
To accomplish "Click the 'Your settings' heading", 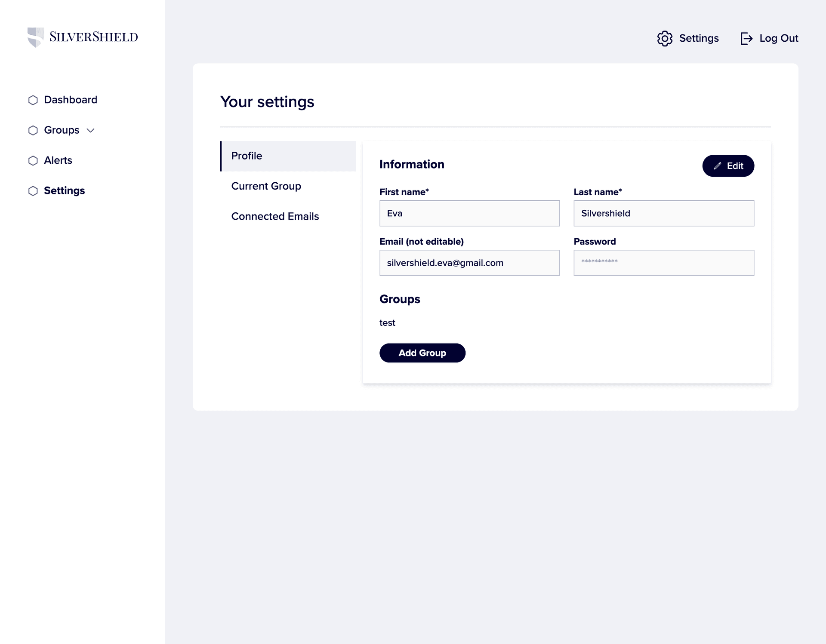I will 267,102.
